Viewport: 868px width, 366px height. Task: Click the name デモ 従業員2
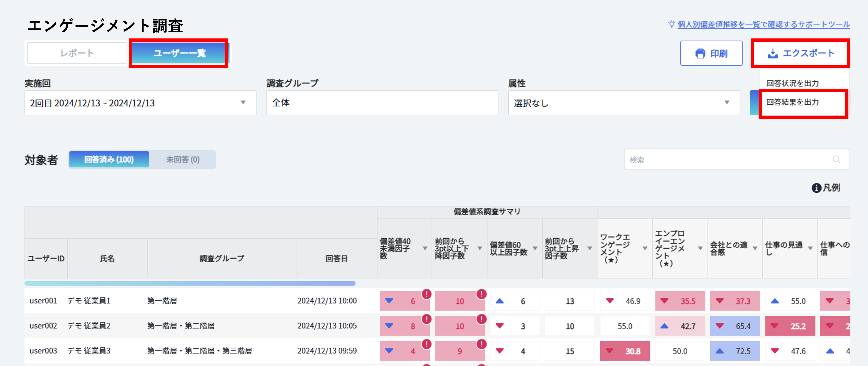[89, 326]
